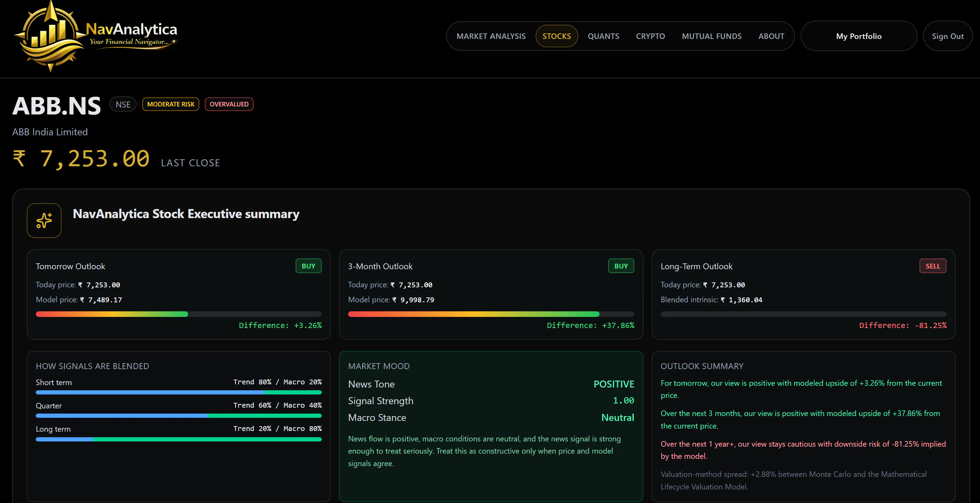Click the Trend 20% / Macro 80% label
This screenshot has width=980, height=503.
[x=277, y=429]
